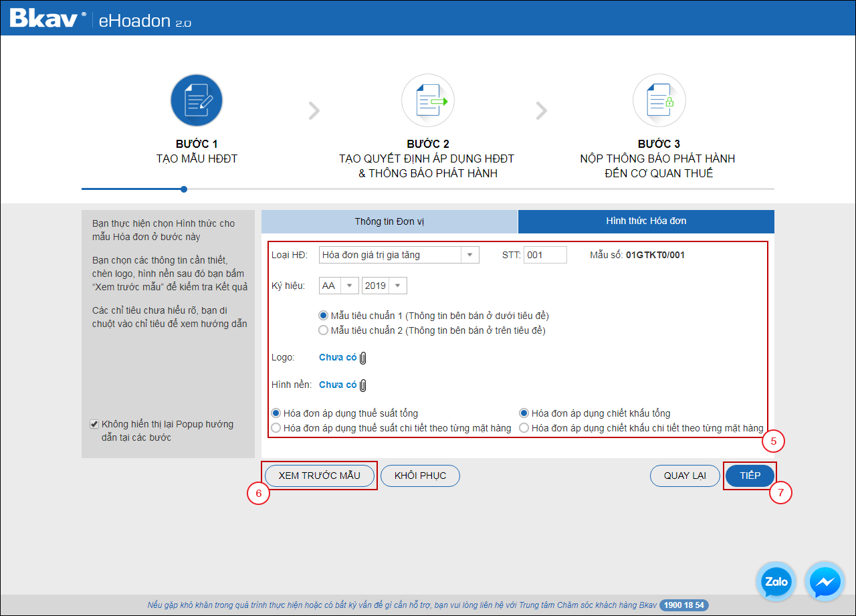Click XEM TRƯỚC MẪU button
Screen dimensions: 856x616
pos(320,476)
